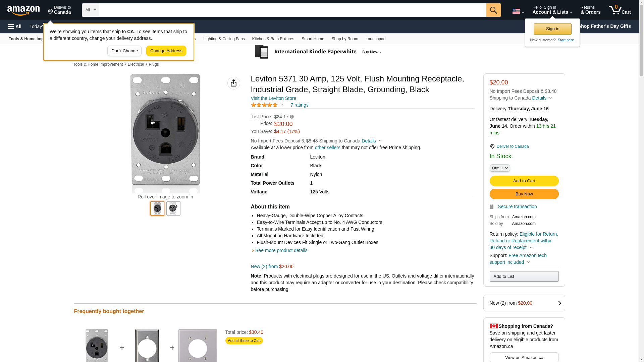
Task: Click the US flag language selector
Action: coord(518,11)
